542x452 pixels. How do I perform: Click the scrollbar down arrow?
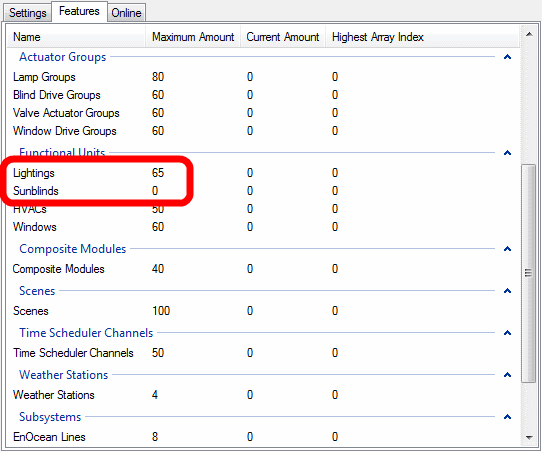(529, 437)
